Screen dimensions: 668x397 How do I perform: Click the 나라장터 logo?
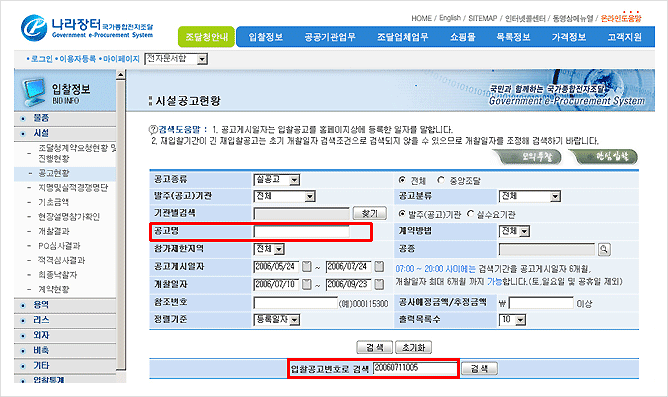click(x=87, y=28)
